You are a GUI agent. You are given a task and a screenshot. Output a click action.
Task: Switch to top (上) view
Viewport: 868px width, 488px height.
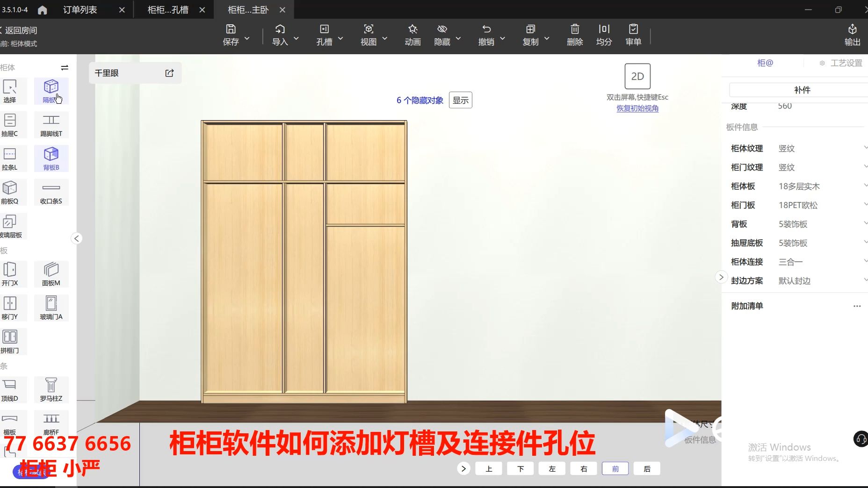pyautogui.click(x=489, y=468)
